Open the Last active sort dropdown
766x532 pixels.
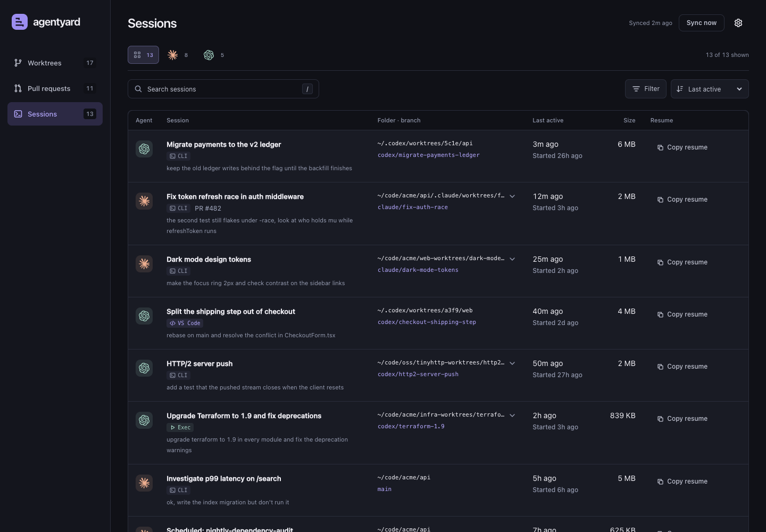710,89
